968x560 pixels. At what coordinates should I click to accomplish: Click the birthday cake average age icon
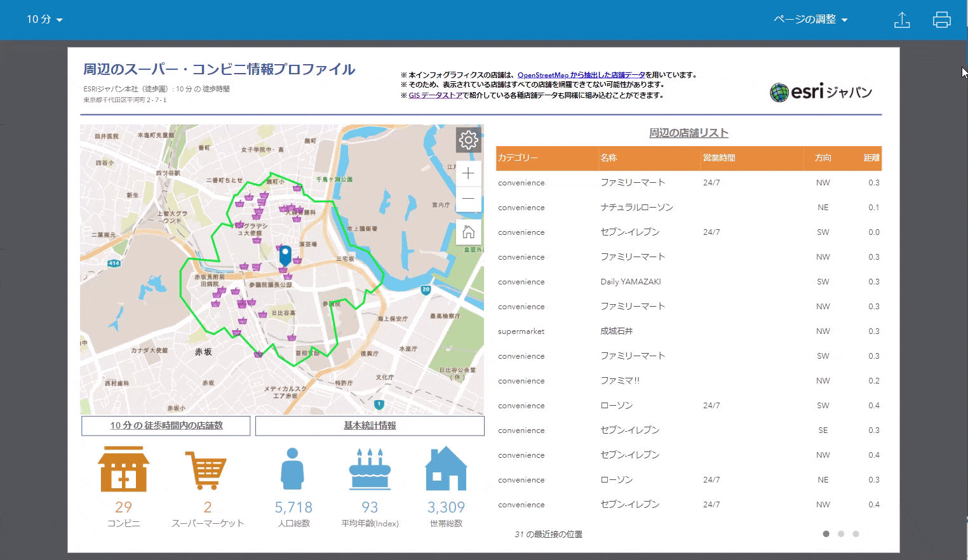point(370,469)
